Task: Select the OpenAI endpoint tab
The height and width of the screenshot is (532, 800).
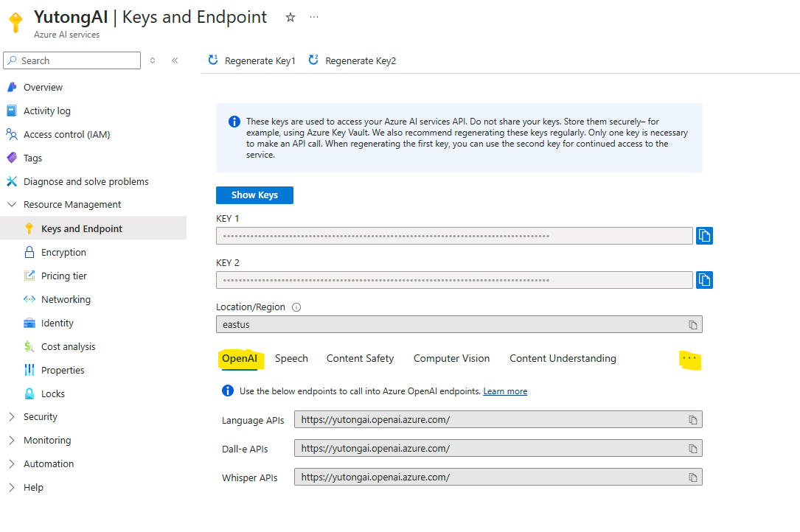Action: 240,359
